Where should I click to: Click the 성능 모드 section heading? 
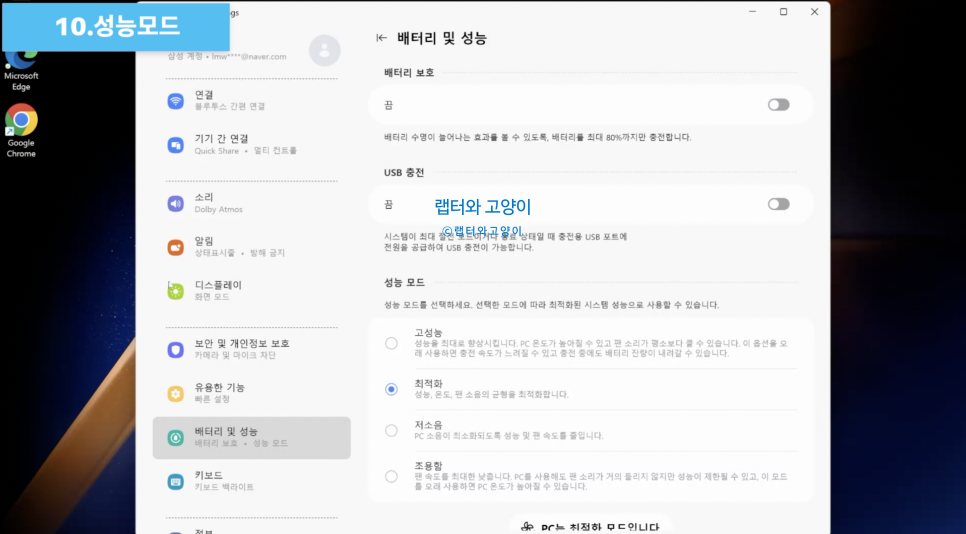click(404, 282)
